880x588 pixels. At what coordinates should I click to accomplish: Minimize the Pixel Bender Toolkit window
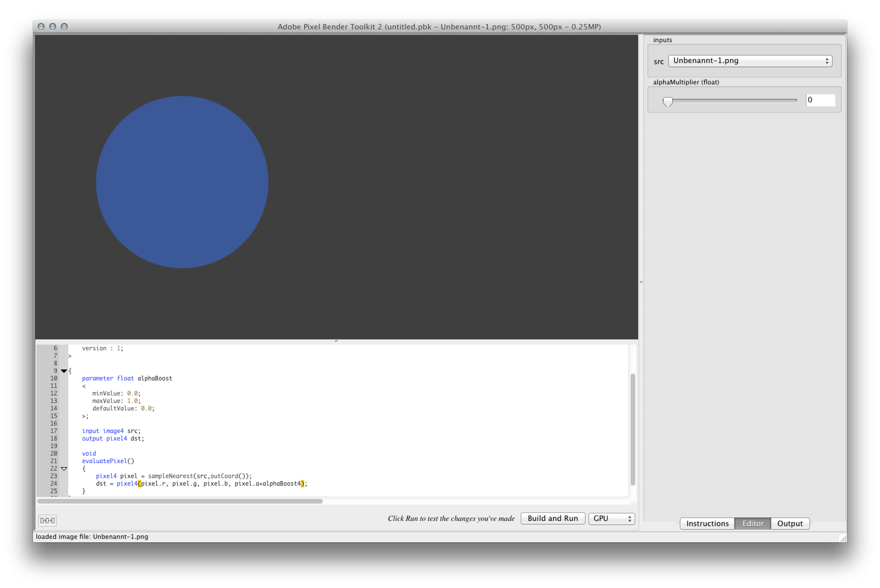click(x=53, y=27)
